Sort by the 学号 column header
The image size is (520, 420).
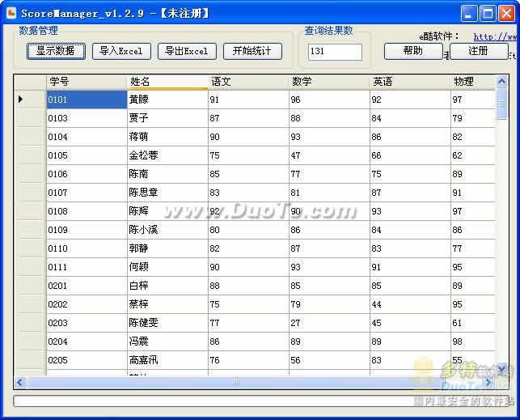[87, 82]
